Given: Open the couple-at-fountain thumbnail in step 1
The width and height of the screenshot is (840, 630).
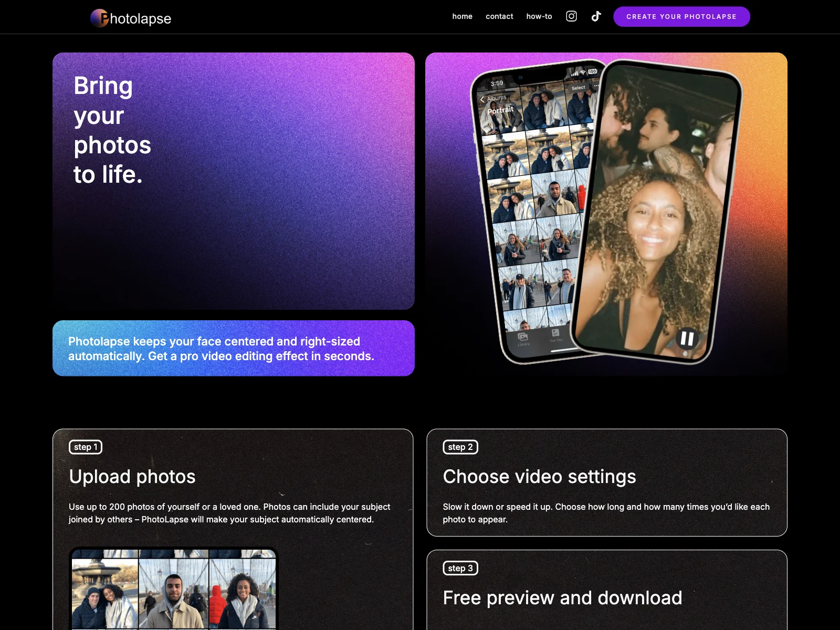Looking at the screenshot, I should pos(104,593).
